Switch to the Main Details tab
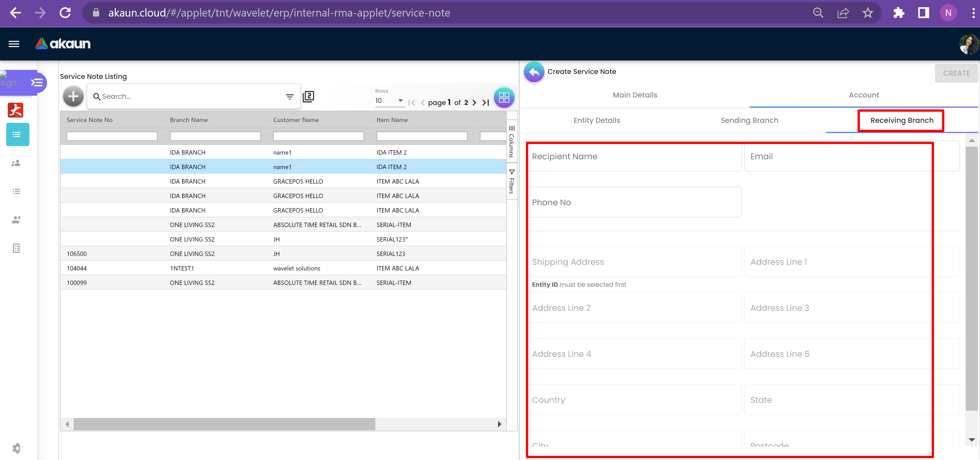 click(635, 95)
